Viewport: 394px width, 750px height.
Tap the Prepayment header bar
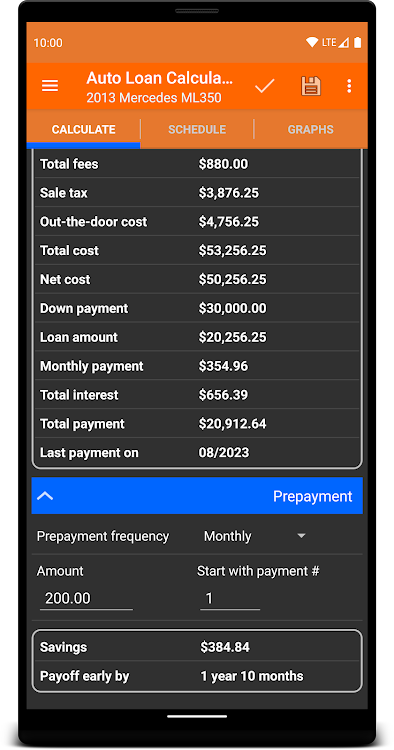pyautogui.click(x=197, y=496)
